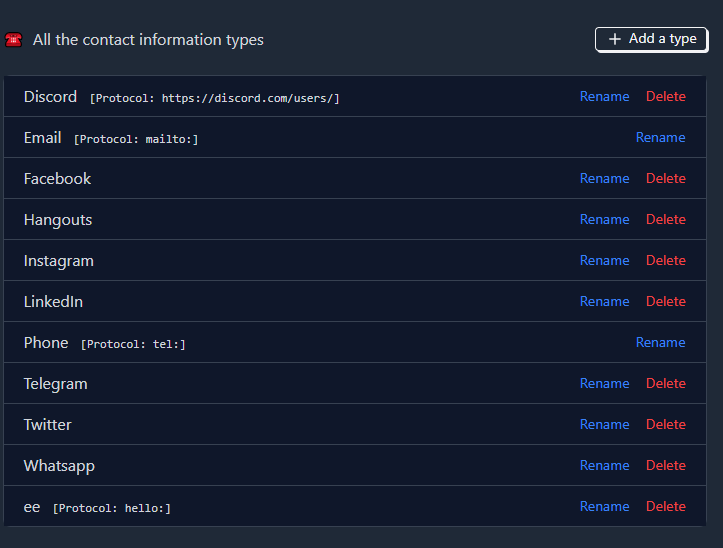Delete the Facebook contact type
Viewport: 723px width, 548px height.
[x=666, y=179]
